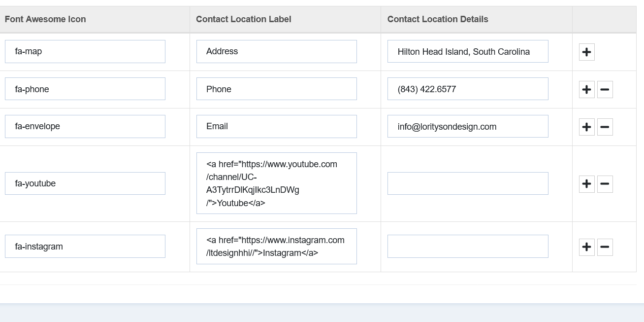Remove the fa-phone row with minus icon
This screenshot has height=322, width=644.
605,89
